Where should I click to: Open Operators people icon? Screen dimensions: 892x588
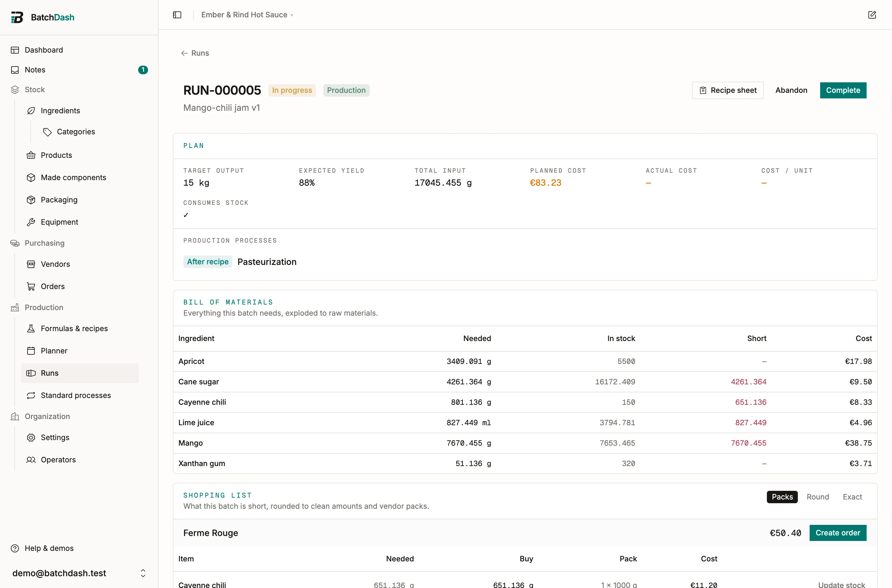tap(31, 460)
